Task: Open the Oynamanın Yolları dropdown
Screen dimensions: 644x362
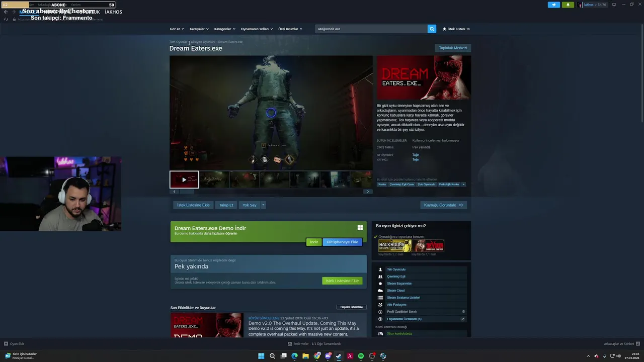Action: pos(257,29)
